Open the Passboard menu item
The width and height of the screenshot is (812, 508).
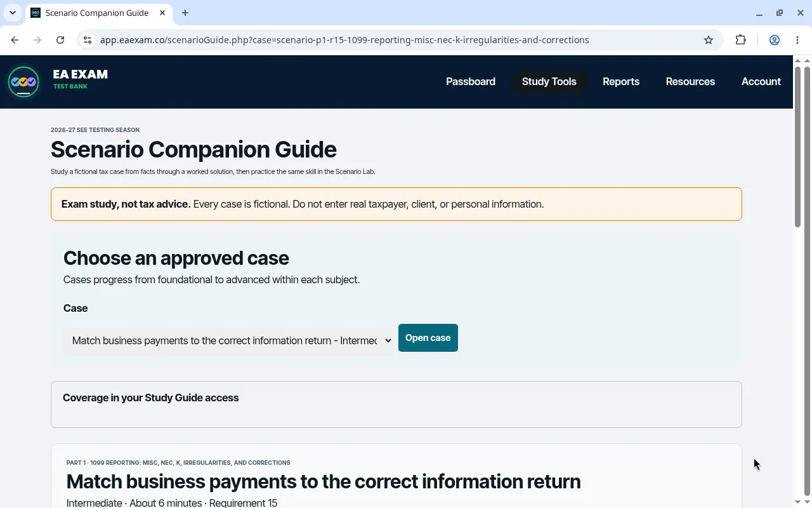pyautogui.click(x=471, y=81)
